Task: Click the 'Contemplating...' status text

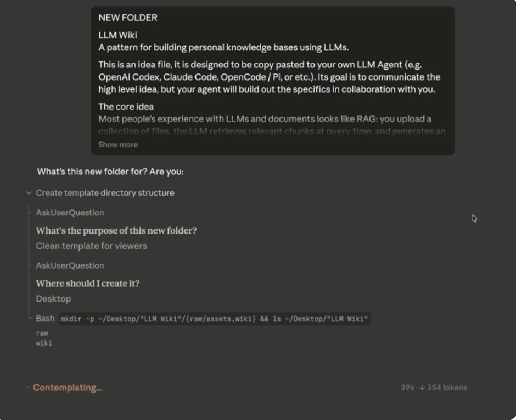Action: 68,388
